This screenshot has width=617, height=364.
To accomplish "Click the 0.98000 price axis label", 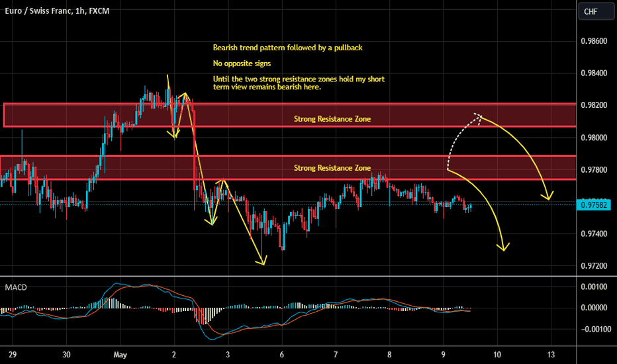I will (594, 138).
